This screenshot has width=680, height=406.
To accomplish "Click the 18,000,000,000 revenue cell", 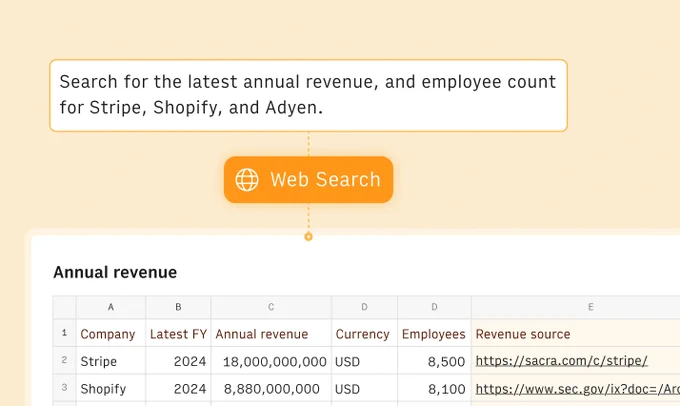I will (x=271, y=361).
